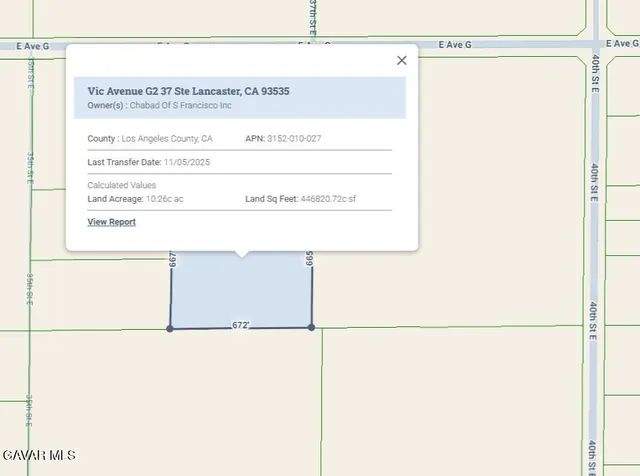Click the Calculated Values heading
The height and width of the screenshot is (476, 640).
pos(121,185)
